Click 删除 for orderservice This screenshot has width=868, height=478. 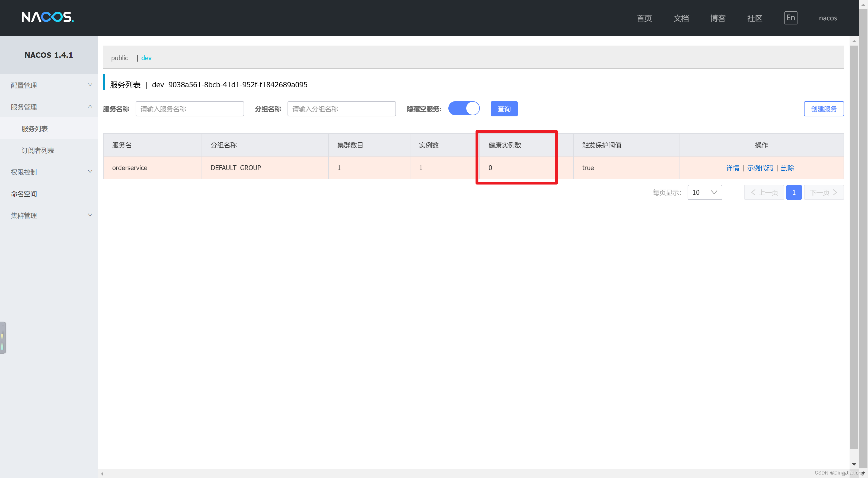click(787, 168)
